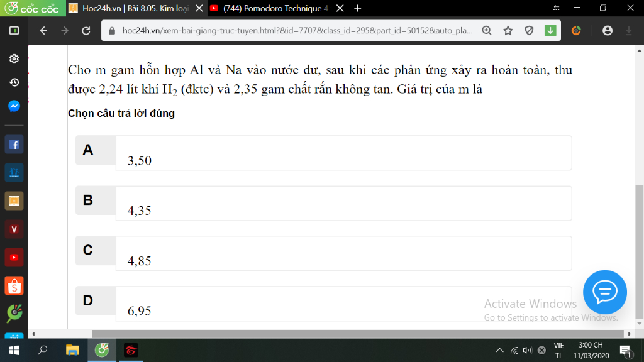Click the green download media button
Screen dimensions: 644x362
pos(550,30)
